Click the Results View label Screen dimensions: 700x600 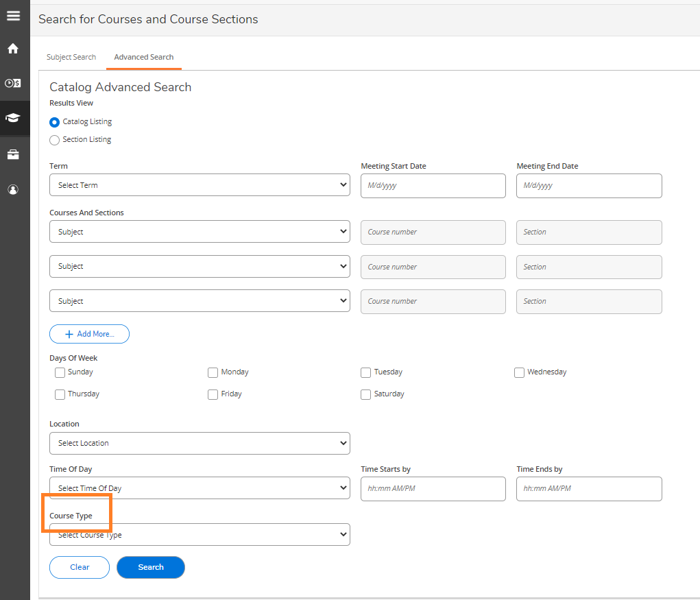point(71,103)
